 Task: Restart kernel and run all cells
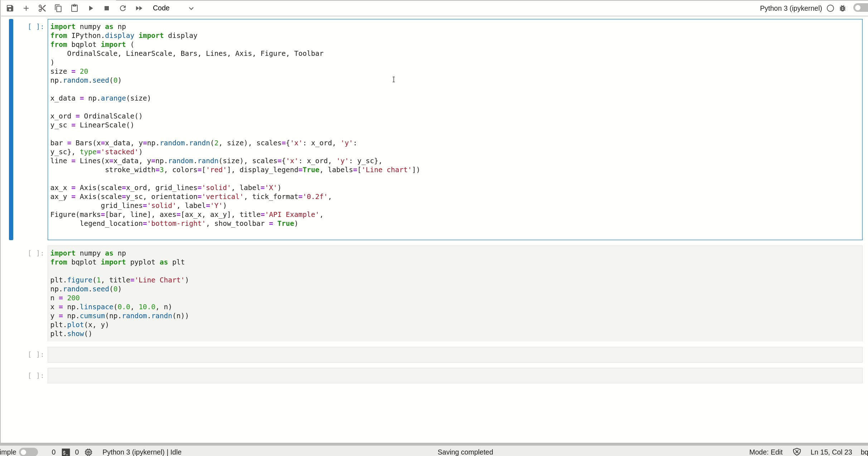tap(139, 8)
